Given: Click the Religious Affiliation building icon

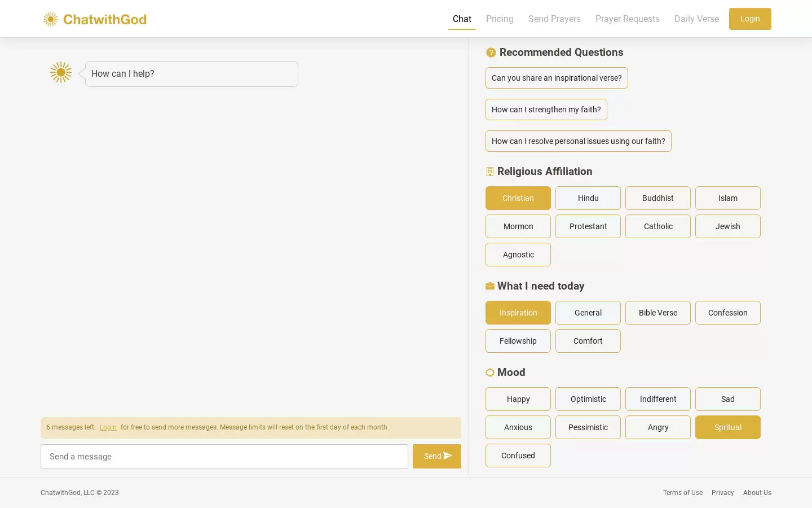Looking at the screenshot, I should tap(489, 172).
